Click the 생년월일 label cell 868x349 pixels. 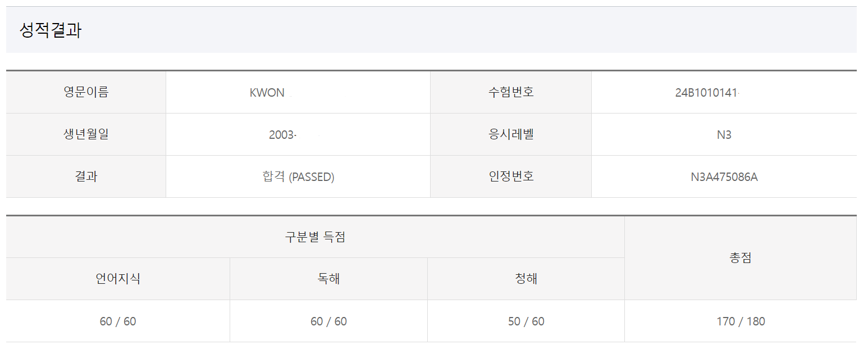86,134
